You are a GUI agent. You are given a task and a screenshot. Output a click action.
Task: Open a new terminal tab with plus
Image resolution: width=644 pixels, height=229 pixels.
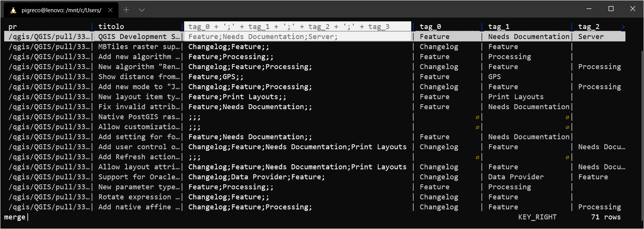(126, 10)
